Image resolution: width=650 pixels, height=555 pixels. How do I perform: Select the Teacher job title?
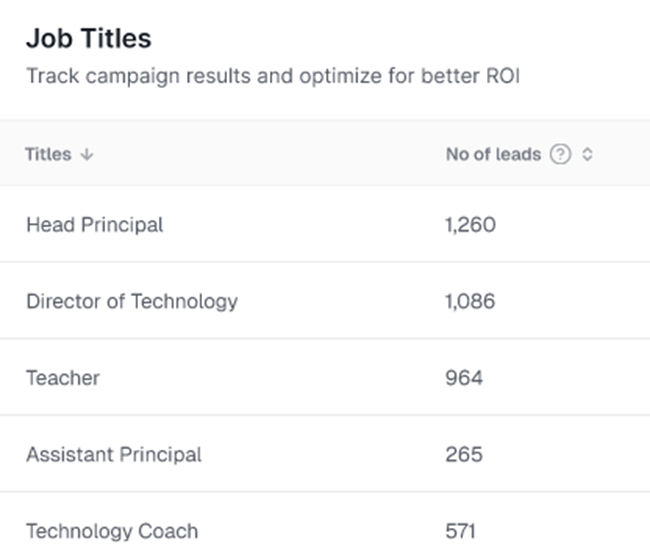(x=63, y=378)
